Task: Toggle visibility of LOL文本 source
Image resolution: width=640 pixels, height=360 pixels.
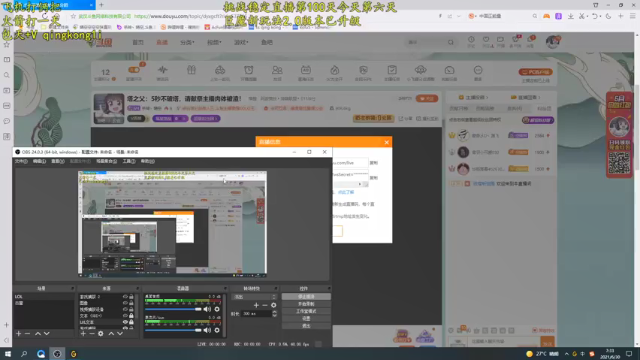Action: point(125,322)
